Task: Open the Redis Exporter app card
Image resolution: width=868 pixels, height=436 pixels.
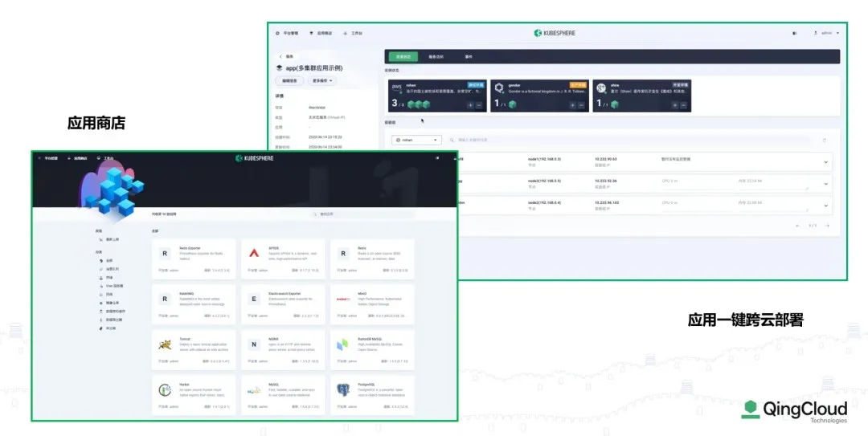Action: pyautogui.click(x=194, y=259)
